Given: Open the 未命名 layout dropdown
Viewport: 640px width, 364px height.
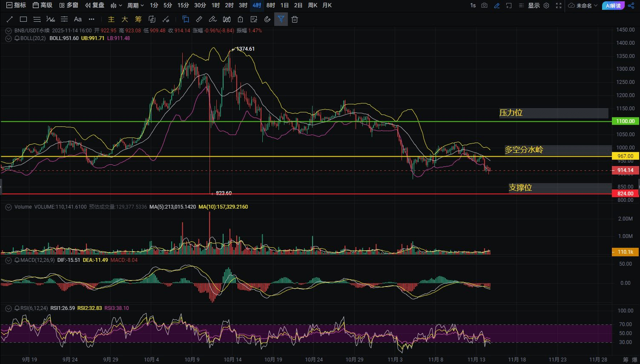Looking at the screenshot, I should tap(583, 6).
